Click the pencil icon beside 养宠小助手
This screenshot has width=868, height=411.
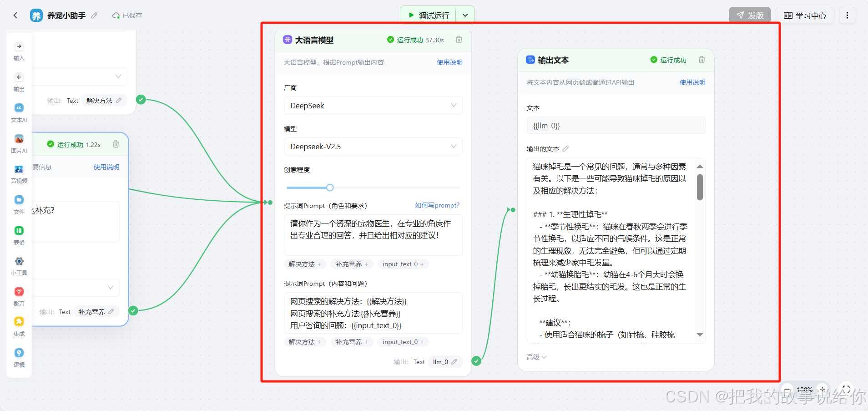pyautogui.click(x=94, y=15)
